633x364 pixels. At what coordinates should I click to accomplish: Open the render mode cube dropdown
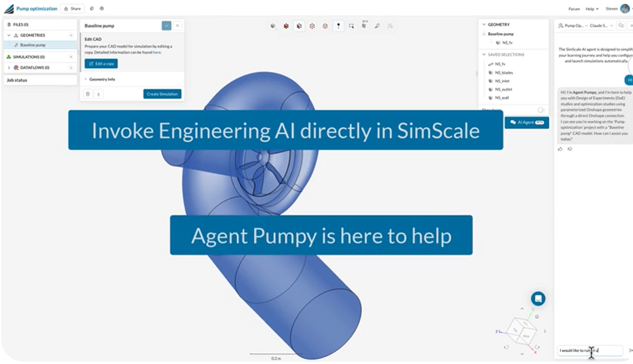[273, 26]
